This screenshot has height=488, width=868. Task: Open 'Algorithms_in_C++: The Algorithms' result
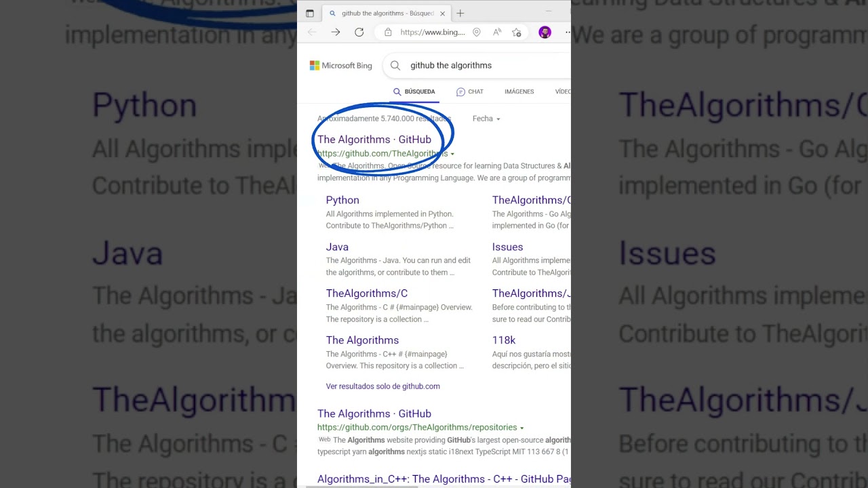pyautogui.click(x=444, y=479)
